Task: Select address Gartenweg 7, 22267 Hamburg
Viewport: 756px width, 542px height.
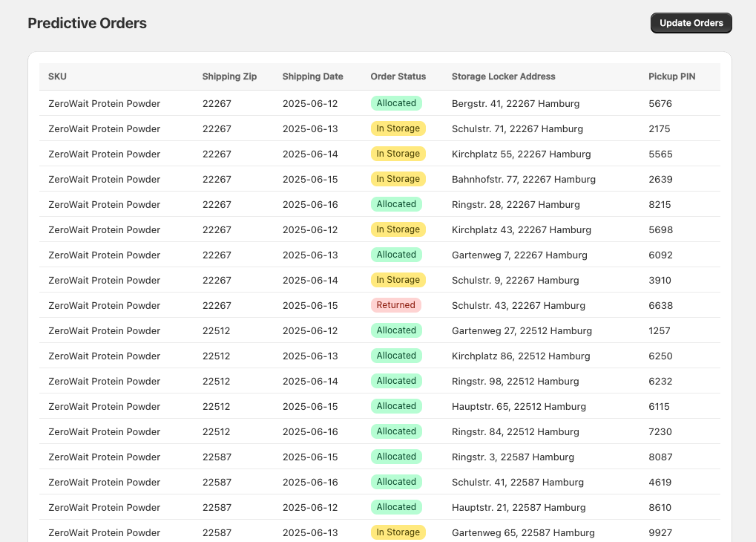Action: (519, 255)
